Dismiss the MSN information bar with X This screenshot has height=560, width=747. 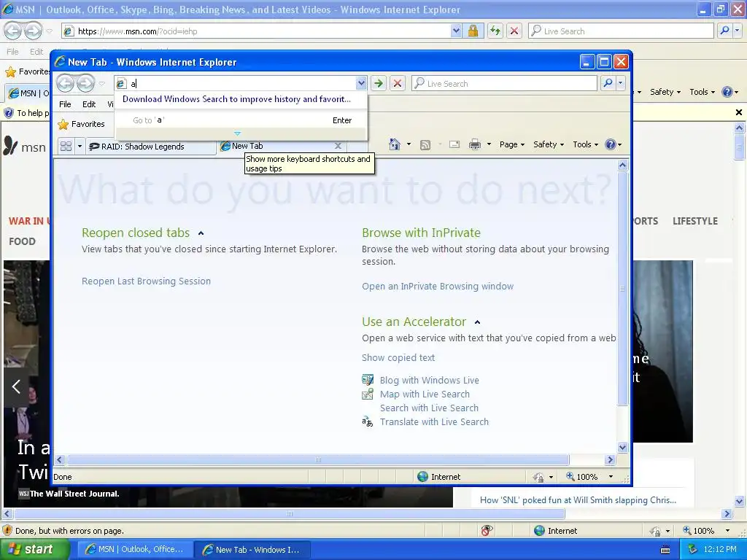(738, 112)
